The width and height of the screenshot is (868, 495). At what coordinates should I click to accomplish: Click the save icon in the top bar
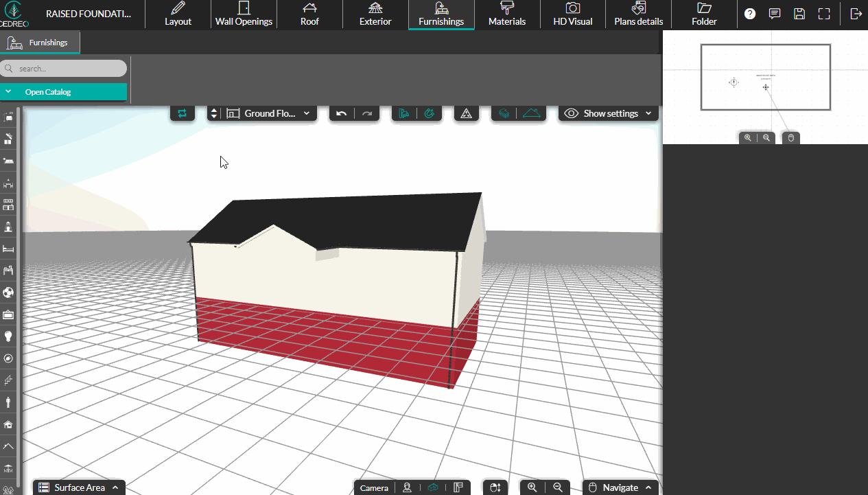click(799, 13)
